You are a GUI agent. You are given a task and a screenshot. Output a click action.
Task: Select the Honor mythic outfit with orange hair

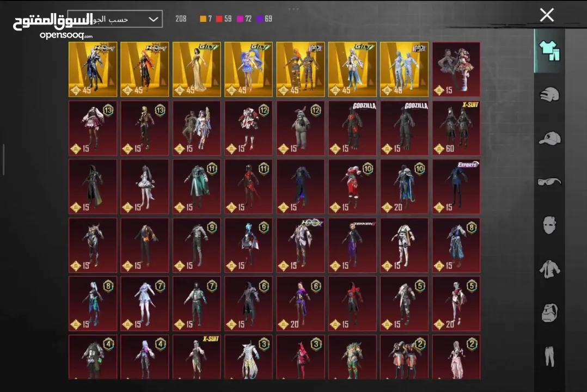[144, 69]
